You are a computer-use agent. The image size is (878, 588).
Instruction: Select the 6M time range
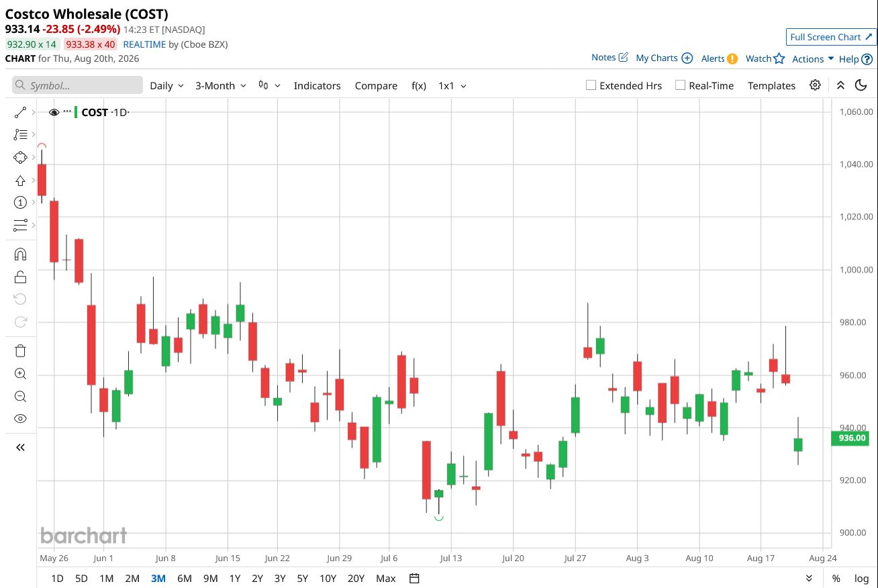(185, 579)
